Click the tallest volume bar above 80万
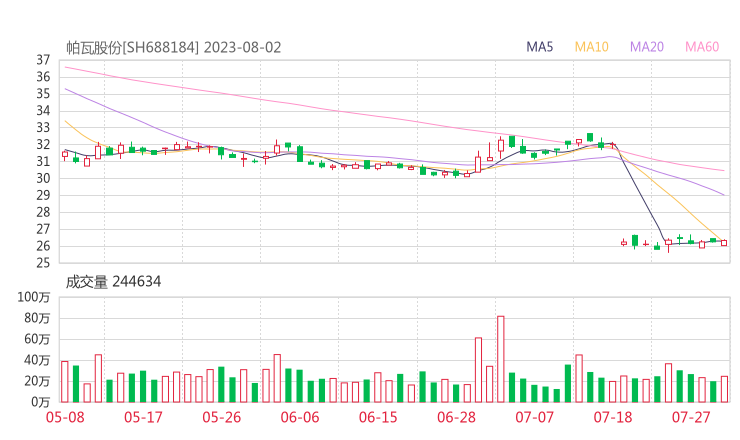Screen dimensions: 740x440 pyautogui.click(x=501, y=359)
